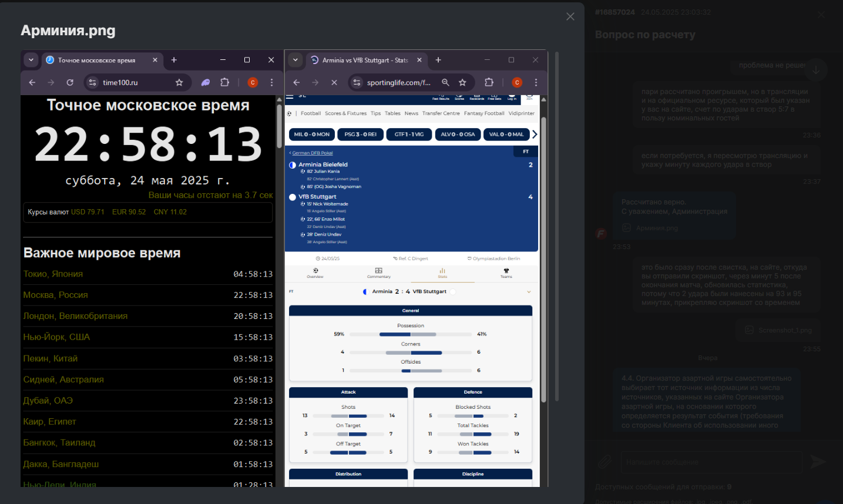Close the 'Точное московское время' tab

[155, 60]
